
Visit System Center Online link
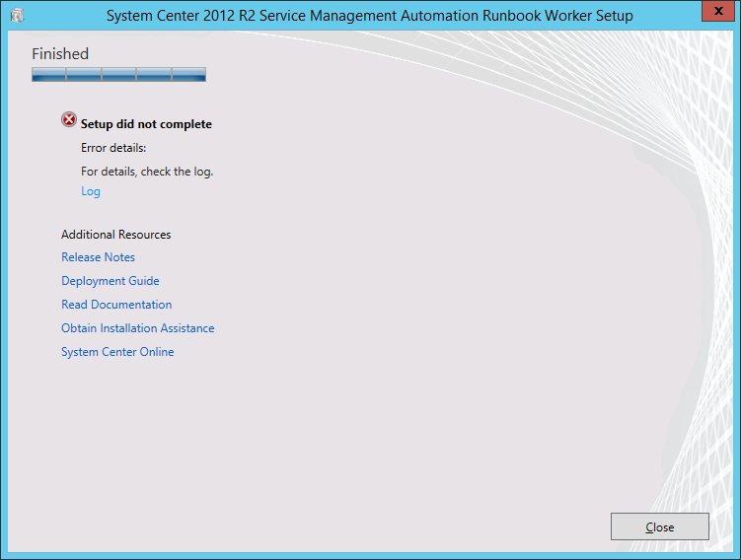[x=117, y=352]
